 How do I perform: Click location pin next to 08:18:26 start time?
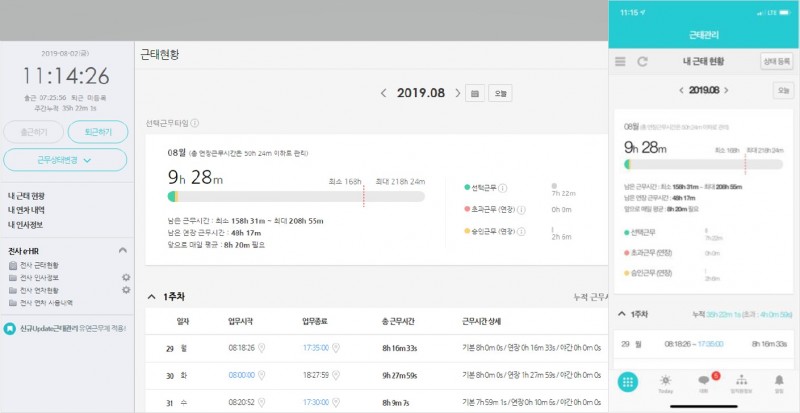[260, 347]
